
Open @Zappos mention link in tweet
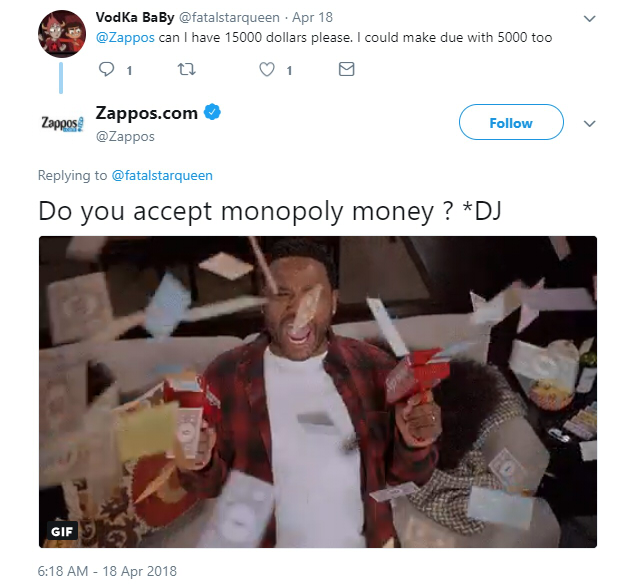[x=125, y=38]
